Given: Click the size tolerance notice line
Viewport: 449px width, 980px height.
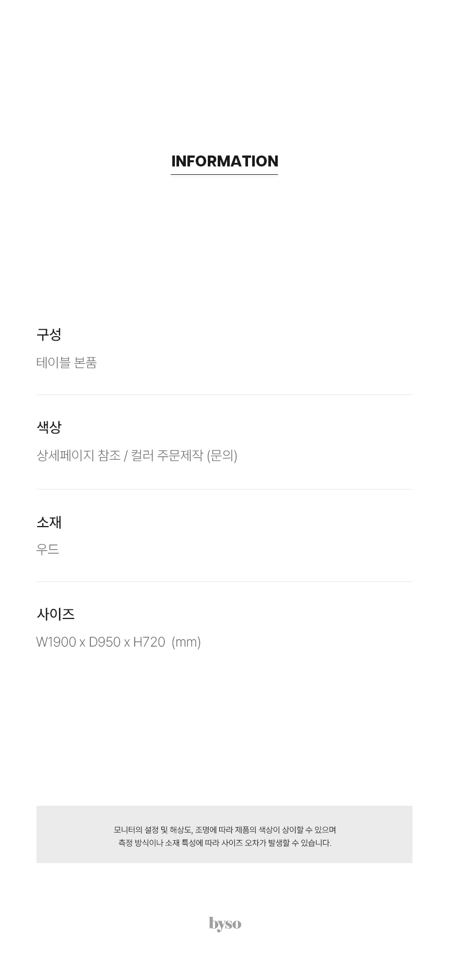Looking at the screenshot, I should click(224, 842).
